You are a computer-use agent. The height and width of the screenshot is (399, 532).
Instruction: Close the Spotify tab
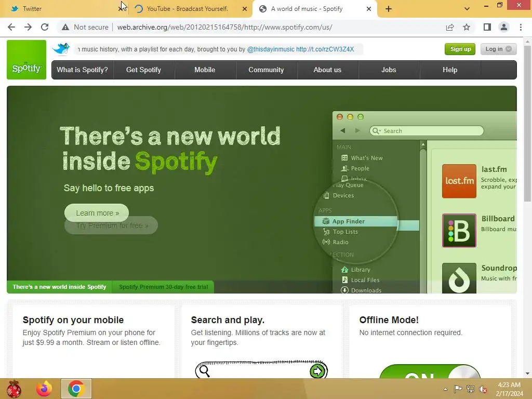(369, 9)
